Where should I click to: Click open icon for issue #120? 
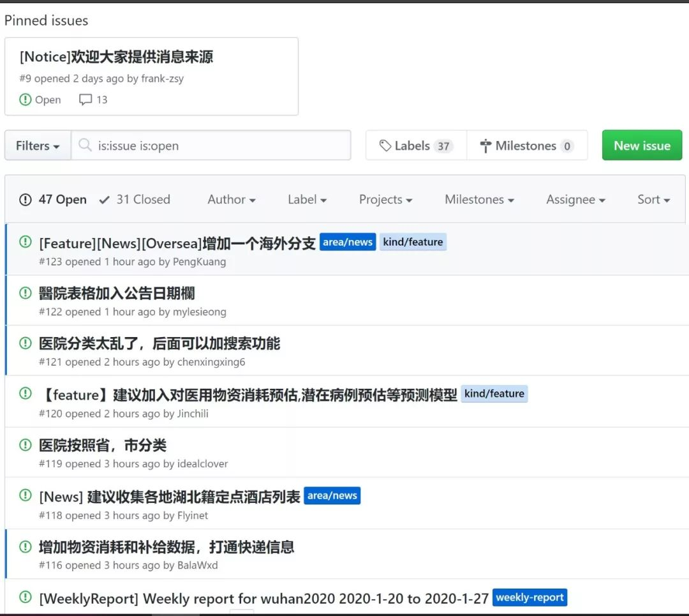click(26, 393)
